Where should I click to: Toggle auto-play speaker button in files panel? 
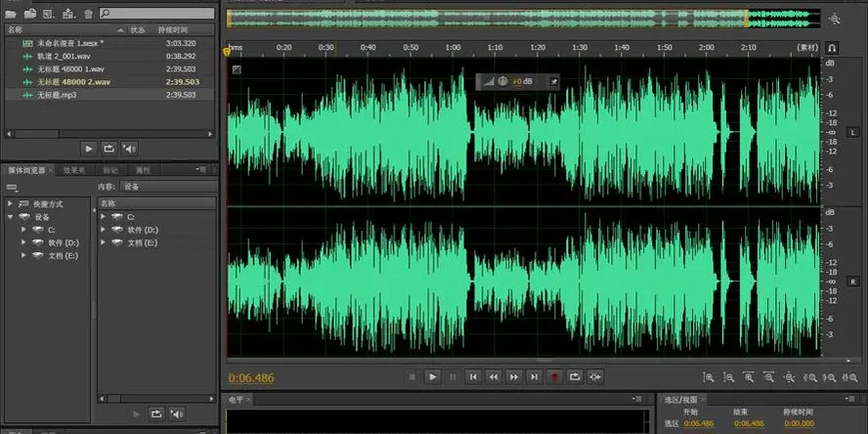coord(129,149)
